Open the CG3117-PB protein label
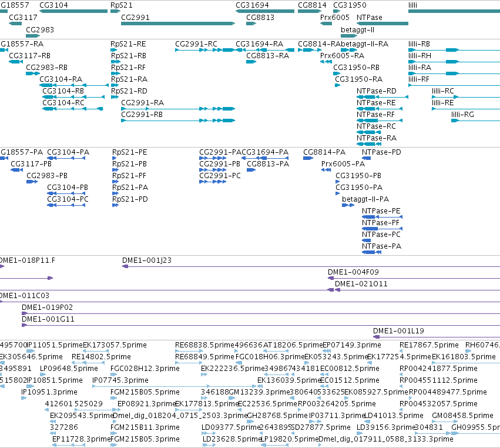This screenshot has height=448, width=500. click(x=31, y=164)
